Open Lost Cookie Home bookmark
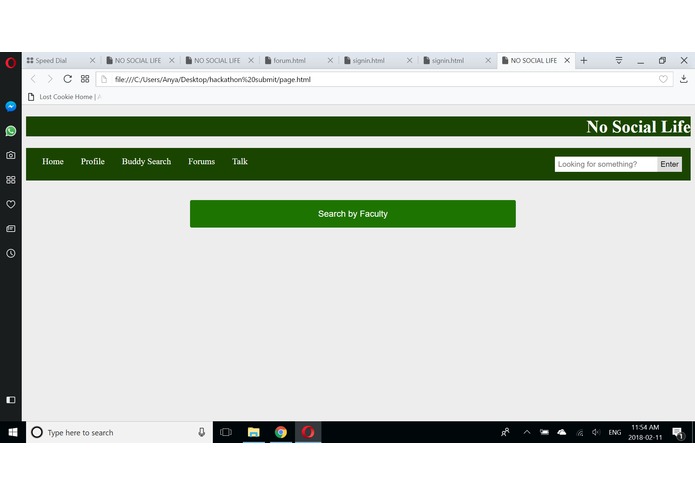This screenshot has height=494, width=695. click(64, 97)
